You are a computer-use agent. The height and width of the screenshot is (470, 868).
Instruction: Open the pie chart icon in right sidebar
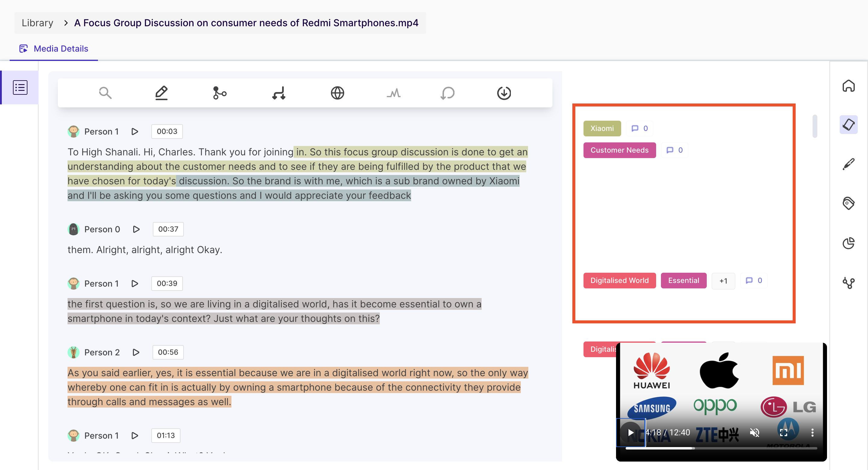point(848,243)
